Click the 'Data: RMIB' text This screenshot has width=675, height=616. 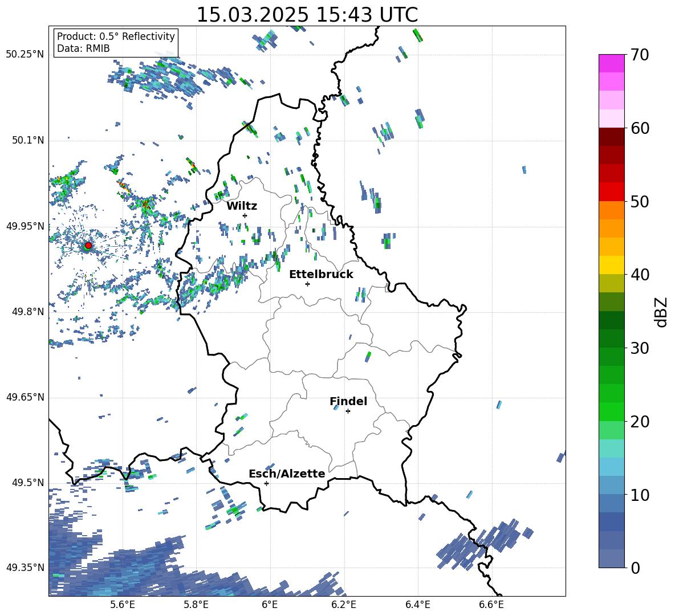click(83, 48)
